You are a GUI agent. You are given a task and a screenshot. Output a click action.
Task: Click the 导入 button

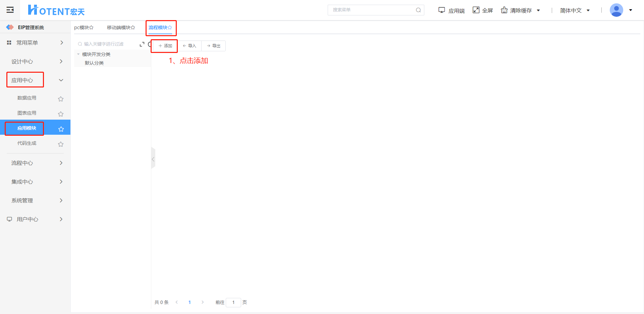tap(190, 46)
